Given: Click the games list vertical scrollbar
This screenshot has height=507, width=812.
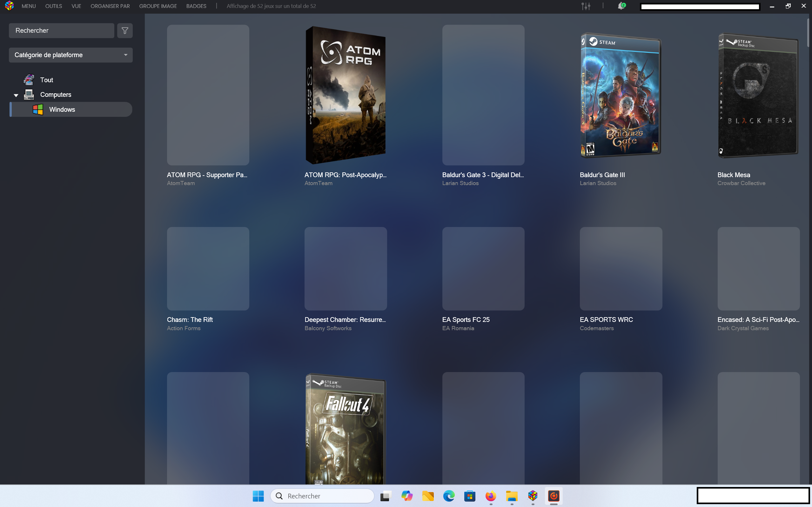Looking at the screenshot, I should coord(808,33).
